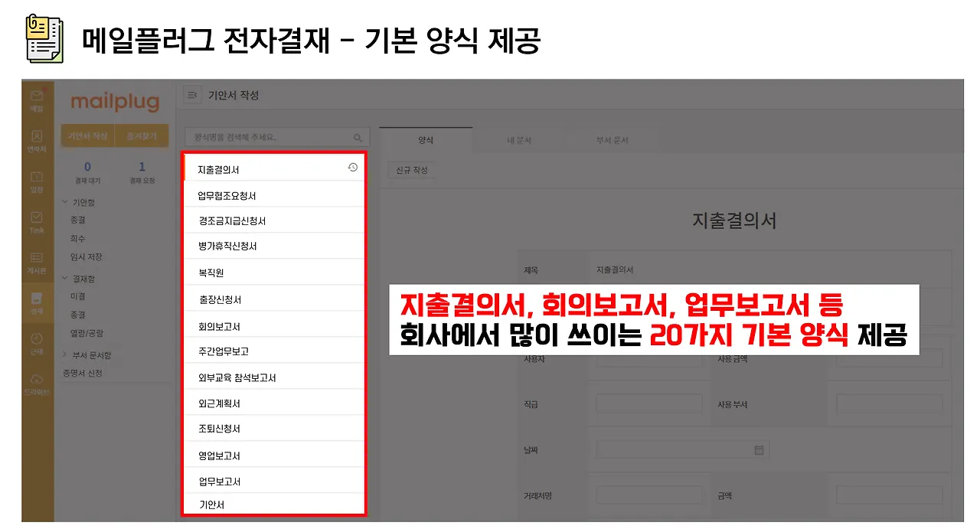Select the 업무보고서 form
Viewport: 980px width, 529px height.
274,482
